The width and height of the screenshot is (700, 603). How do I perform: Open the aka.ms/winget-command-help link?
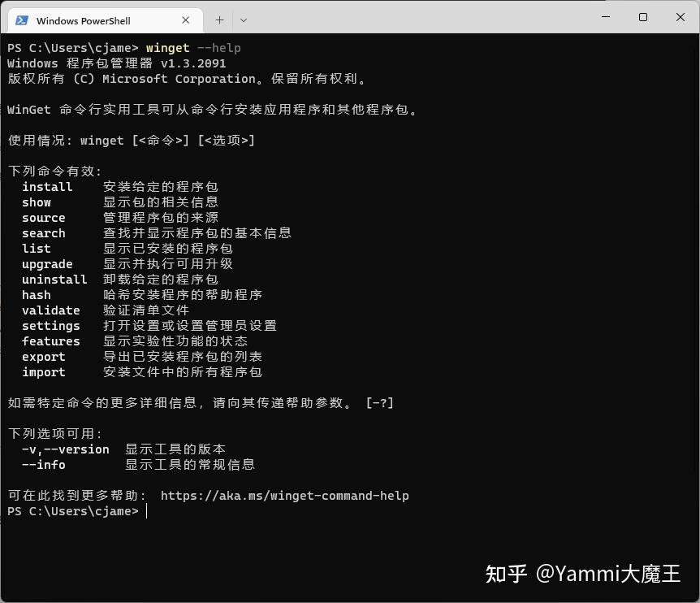285,496
